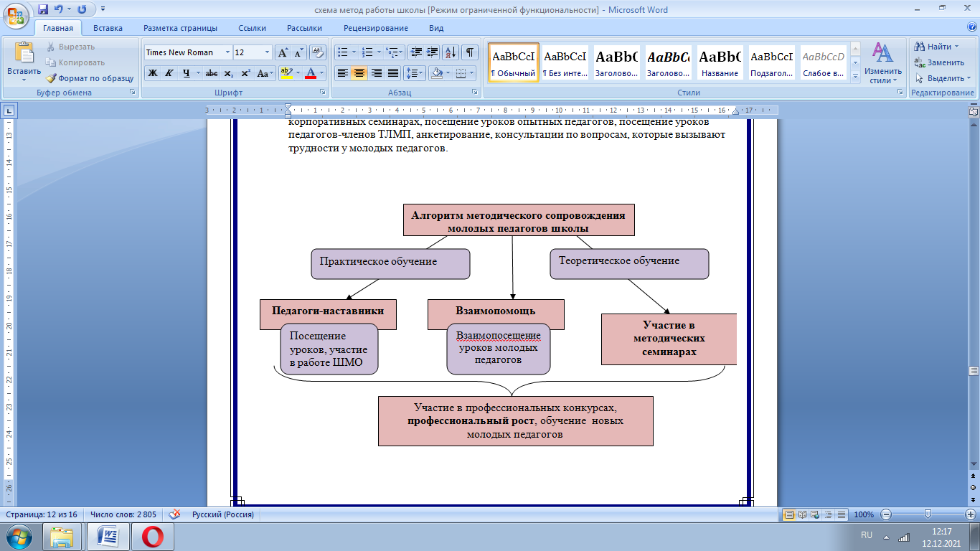This screenshot has width=980, height=551.
Task: Open the Рецензирование ribbon tab
Action: point(375,28)
